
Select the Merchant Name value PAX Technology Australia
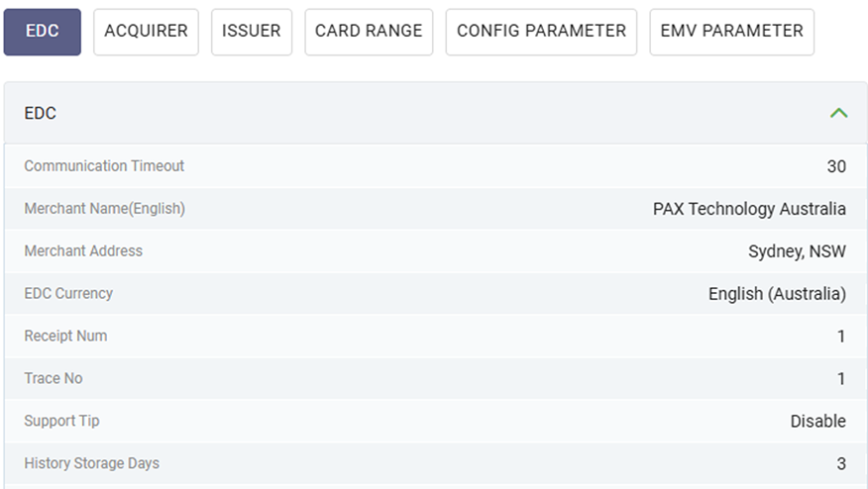[749, 209]
